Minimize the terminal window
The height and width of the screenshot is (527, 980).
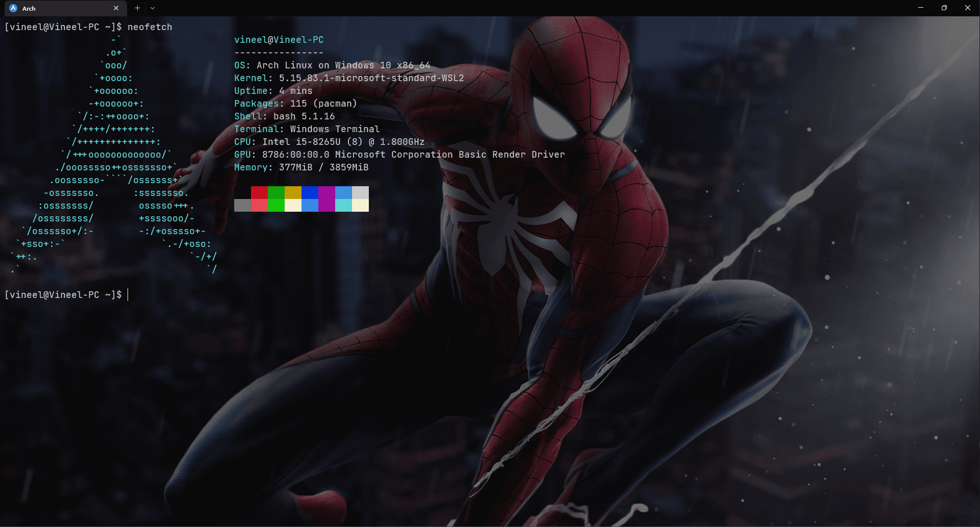click(921, 8)
